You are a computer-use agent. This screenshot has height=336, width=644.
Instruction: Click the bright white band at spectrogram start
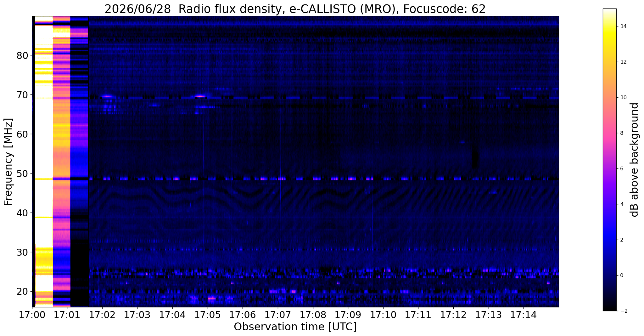[x=44, y=161]
